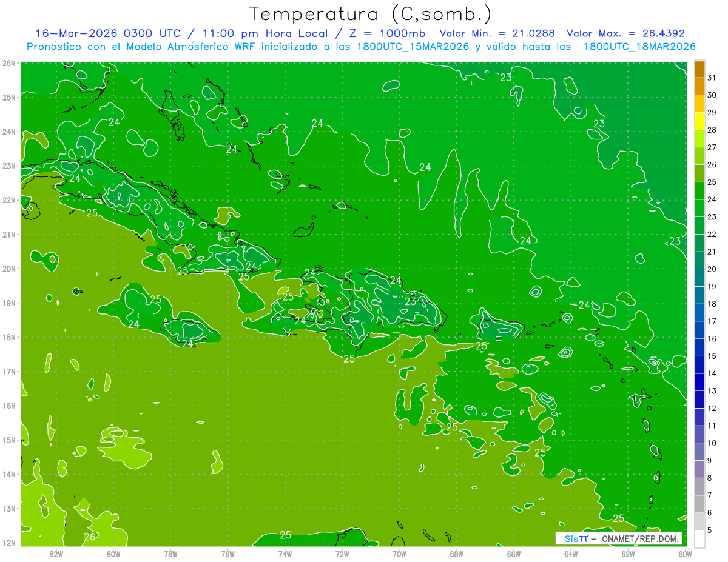Click legend value 8 on the color bar
This screenshot has height=562, width=728.
(709, 478)
